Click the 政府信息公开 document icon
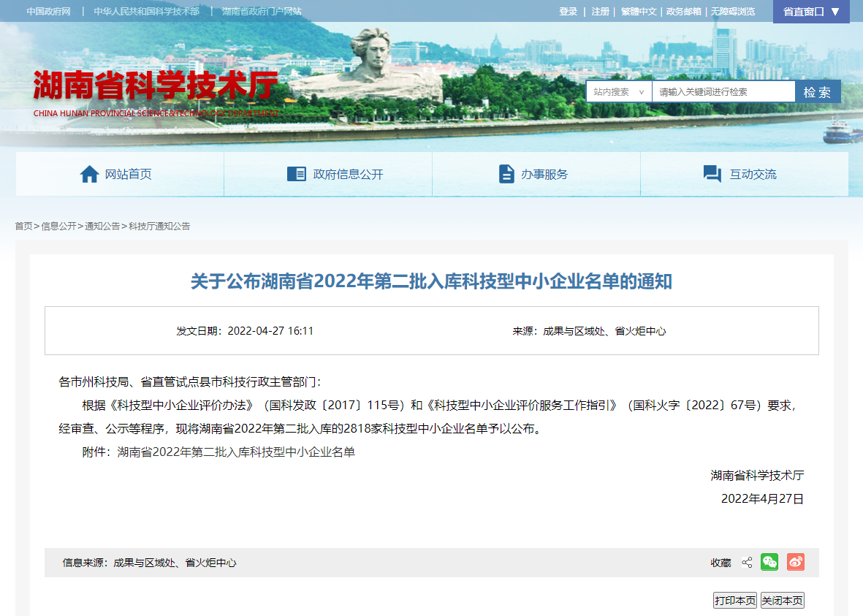Screen dimensions: 863x616 [x=297, y=173]
